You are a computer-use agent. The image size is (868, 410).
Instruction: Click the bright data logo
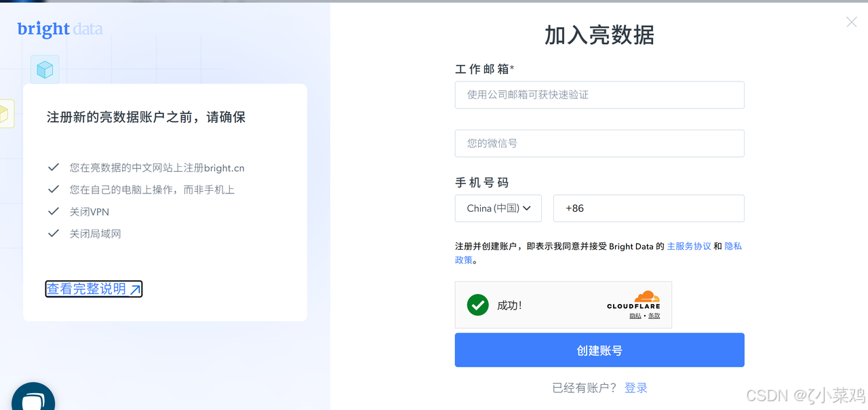point(60,29)
